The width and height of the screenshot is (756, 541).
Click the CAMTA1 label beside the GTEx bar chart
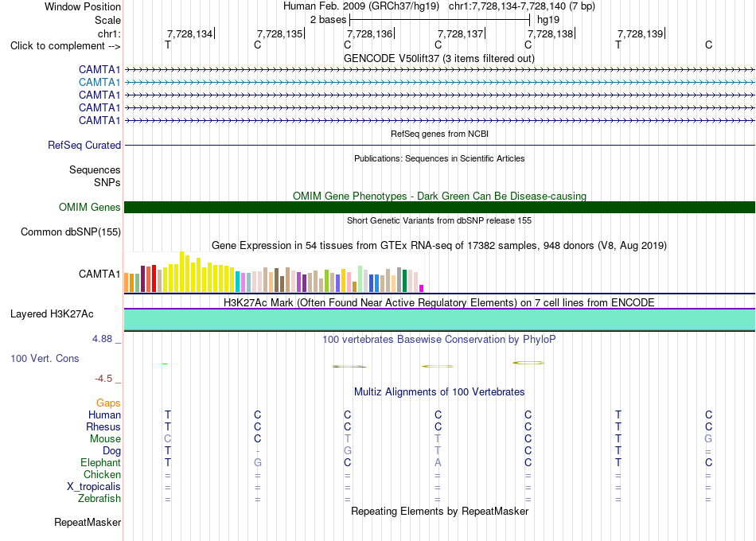[99, 274]
